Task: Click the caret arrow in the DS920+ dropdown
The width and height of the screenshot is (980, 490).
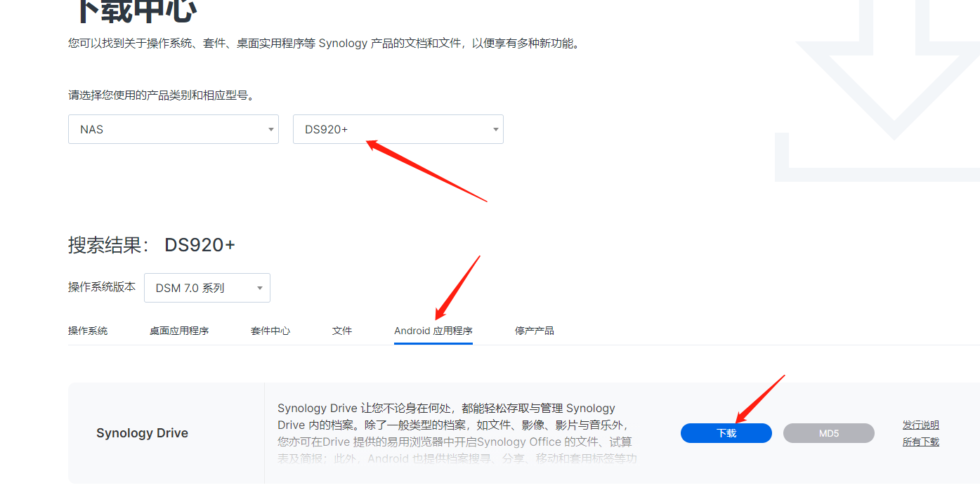Action: click(x=496, y=130)
